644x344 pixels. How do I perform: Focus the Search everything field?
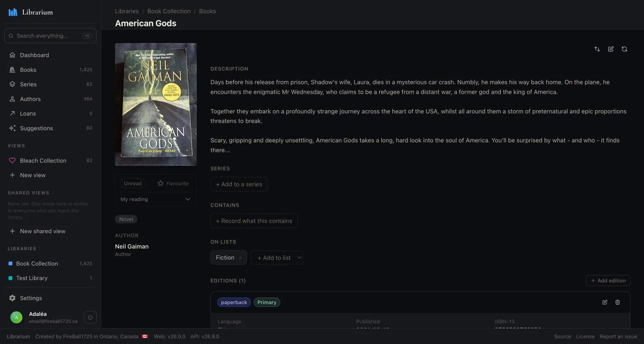(50, 36)
